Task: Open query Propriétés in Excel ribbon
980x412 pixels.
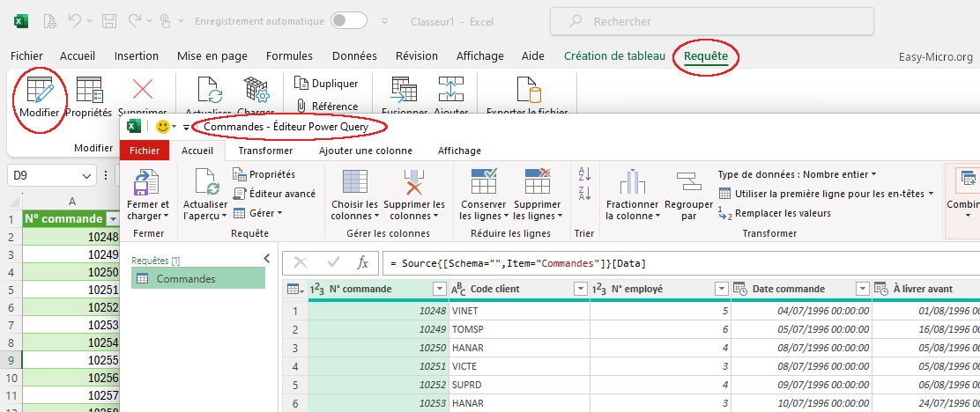Action: coord(89,90)
